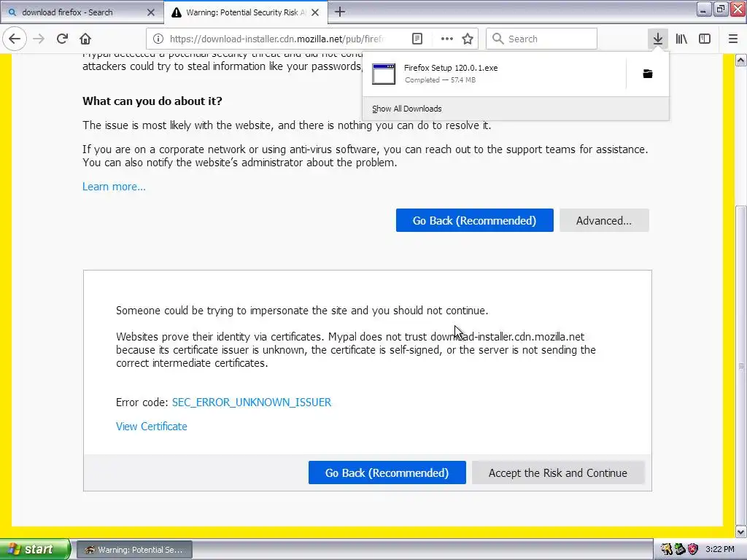This screenshot has height=560, width=747.
Task: Toggle the sidebar icon
Action: [705, 39]
